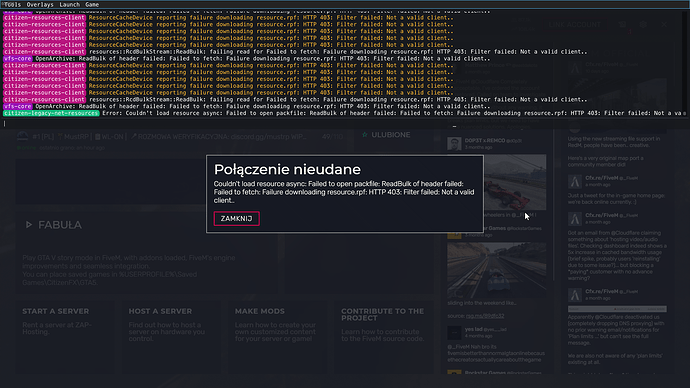Click the ULUBIONE star icon
The width and height of the screenshot is (690, 388).
click(364, 135)
